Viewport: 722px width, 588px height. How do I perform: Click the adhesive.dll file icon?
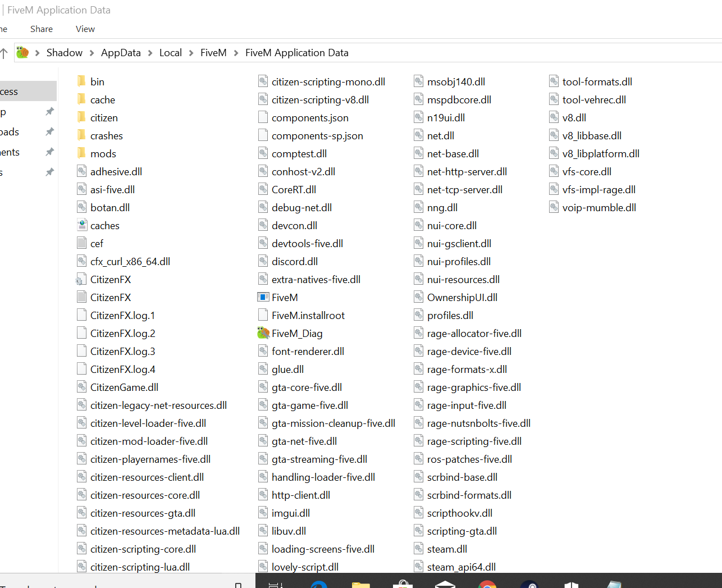coord(82,171)
